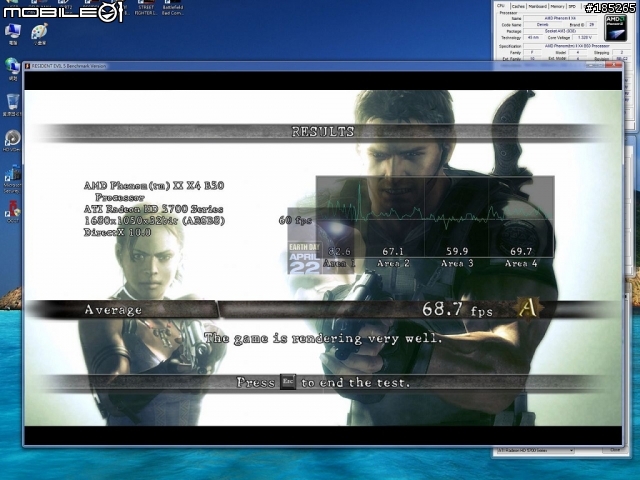Switch to the Mainboard tab in CPU-Z

coord(538,7)
